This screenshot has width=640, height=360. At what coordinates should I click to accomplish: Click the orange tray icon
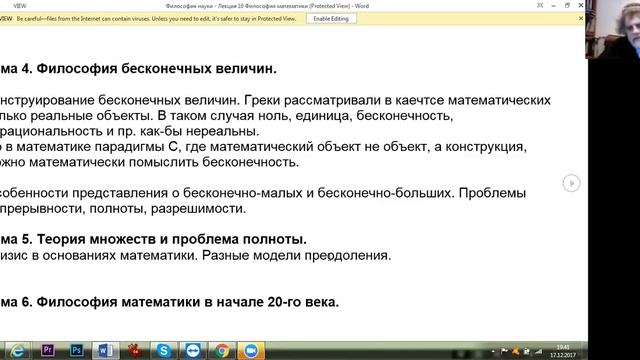coord(516,351)
